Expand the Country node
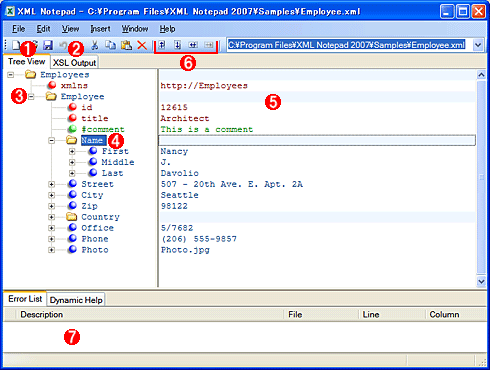The image size is (490, 370). 51,217
